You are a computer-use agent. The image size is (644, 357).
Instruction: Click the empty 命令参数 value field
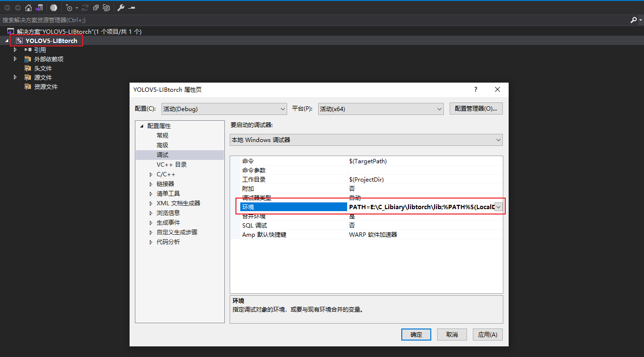coord(425,170)
